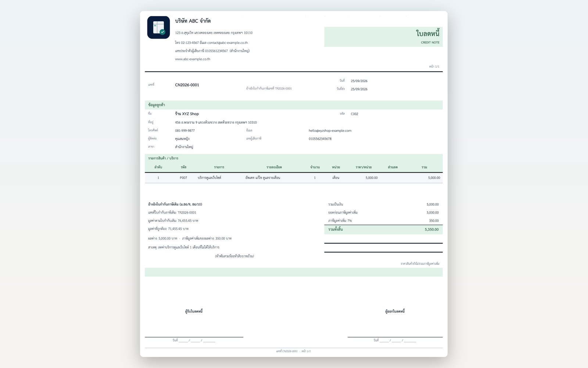The width and height of the screenshot is (588, 368).
Task: Click original value line 76,455.45 บาท
Action: click(x=173, y=221)
